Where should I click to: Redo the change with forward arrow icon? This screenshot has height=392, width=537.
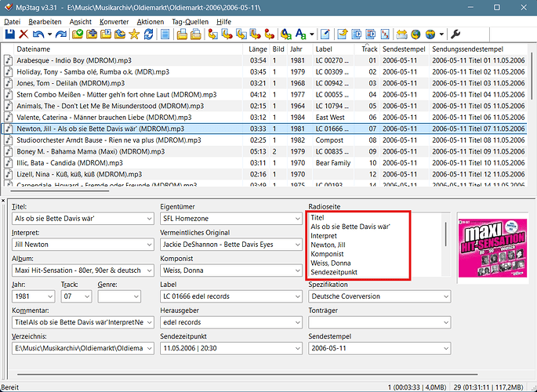tap(61, 34)
